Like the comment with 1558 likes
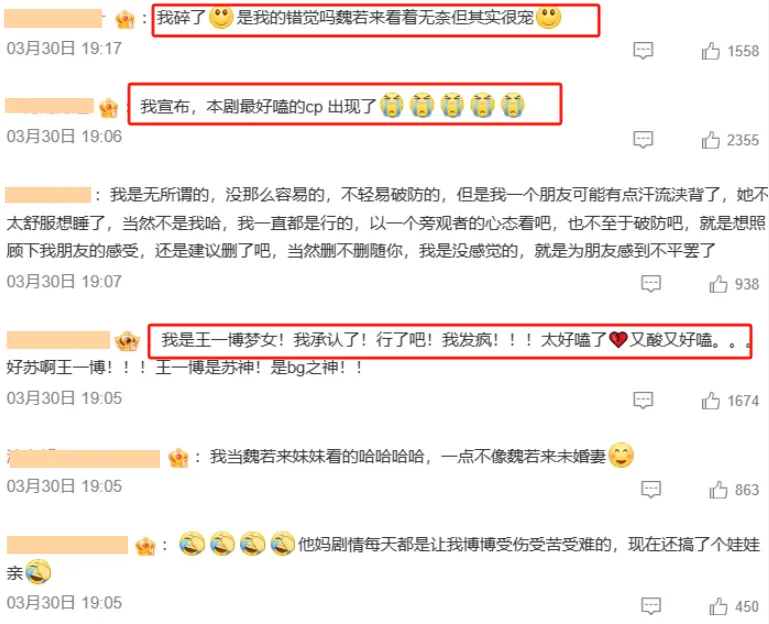This screenshot has height=624, width=769. [x=711, y=51]
